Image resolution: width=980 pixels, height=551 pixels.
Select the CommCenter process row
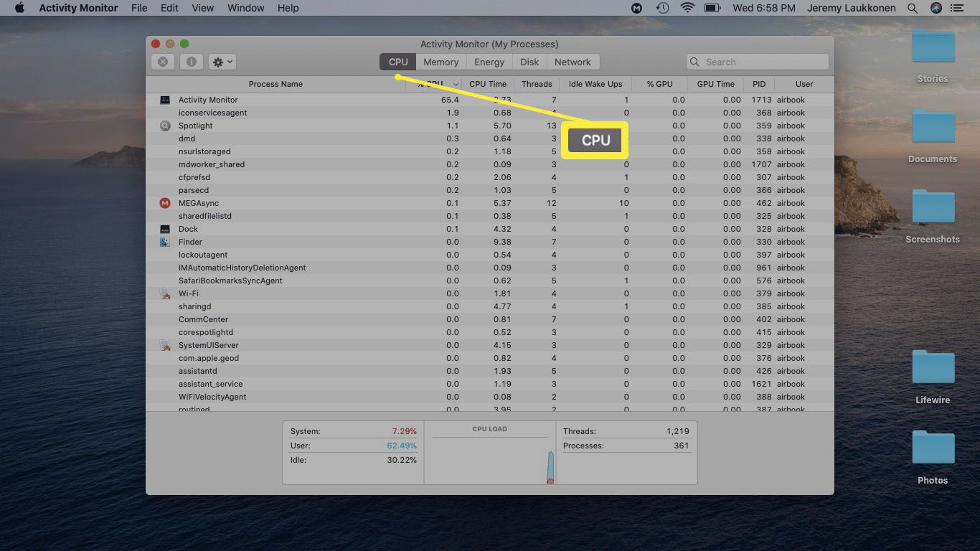click(x=489, y=319)
